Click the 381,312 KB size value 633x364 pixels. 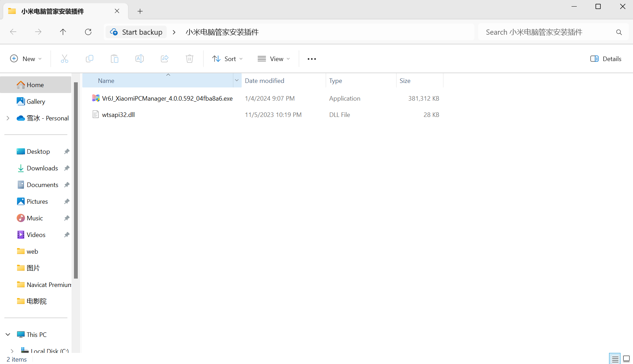coord(424,99)
